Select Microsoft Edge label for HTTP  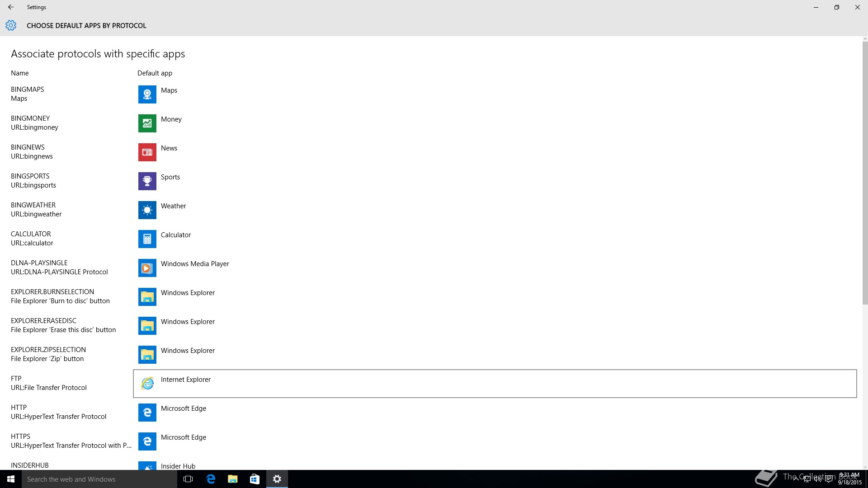coord(184,408)
